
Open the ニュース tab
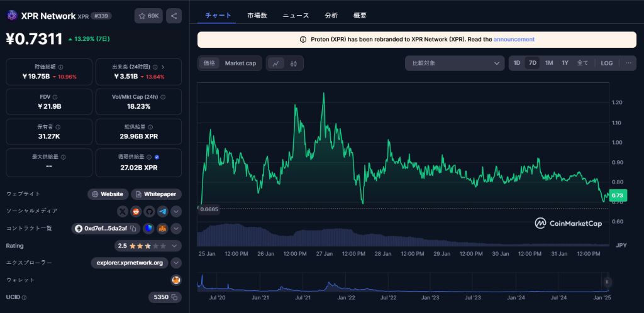(296, 15)
